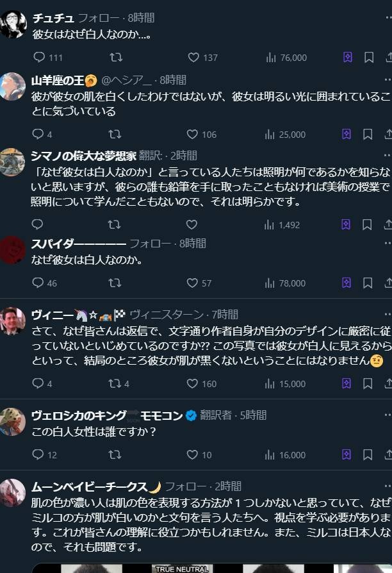Bookmark ヴェロシカのキング's tweet

pos(368,454)
